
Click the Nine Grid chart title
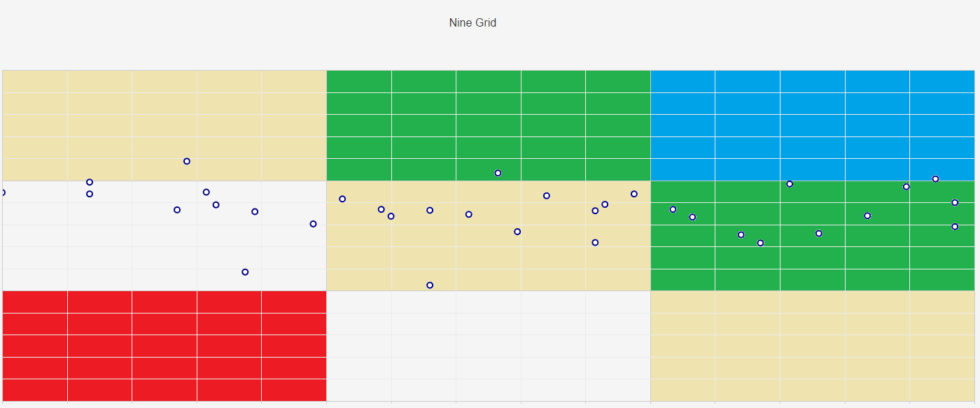pos(472,23)
